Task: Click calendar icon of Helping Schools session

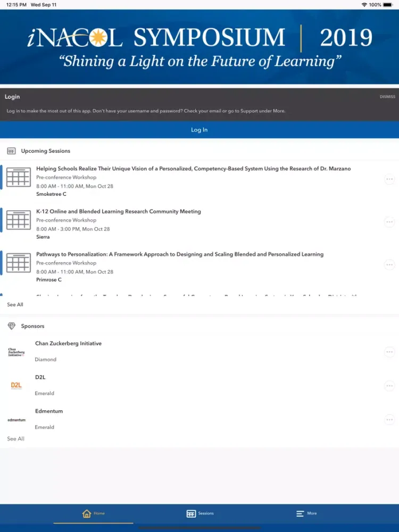Action: (18, 177)
